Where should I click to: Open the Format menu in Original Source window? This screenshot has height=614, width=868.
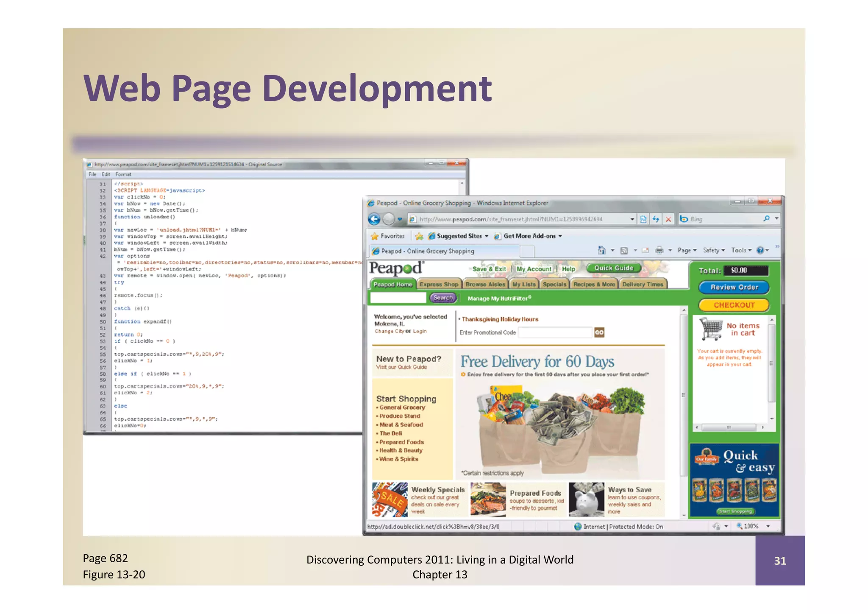(x=123, y=174)
